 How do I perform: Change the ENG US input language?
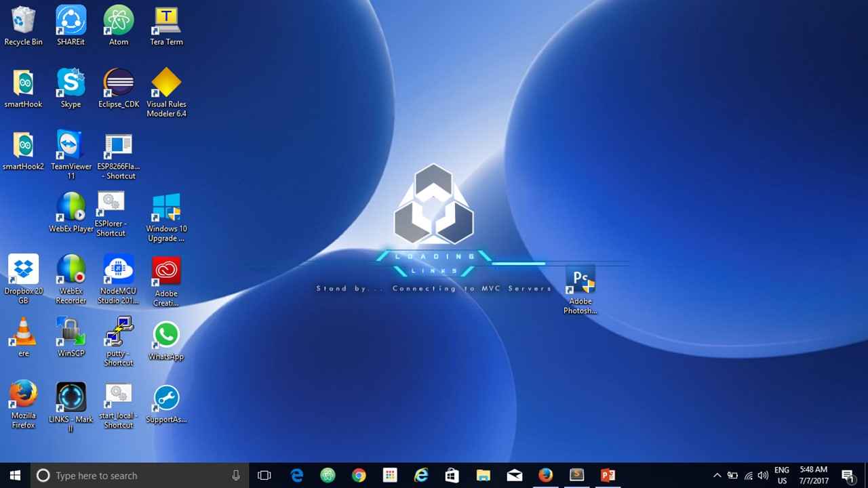tap(782, 475)
